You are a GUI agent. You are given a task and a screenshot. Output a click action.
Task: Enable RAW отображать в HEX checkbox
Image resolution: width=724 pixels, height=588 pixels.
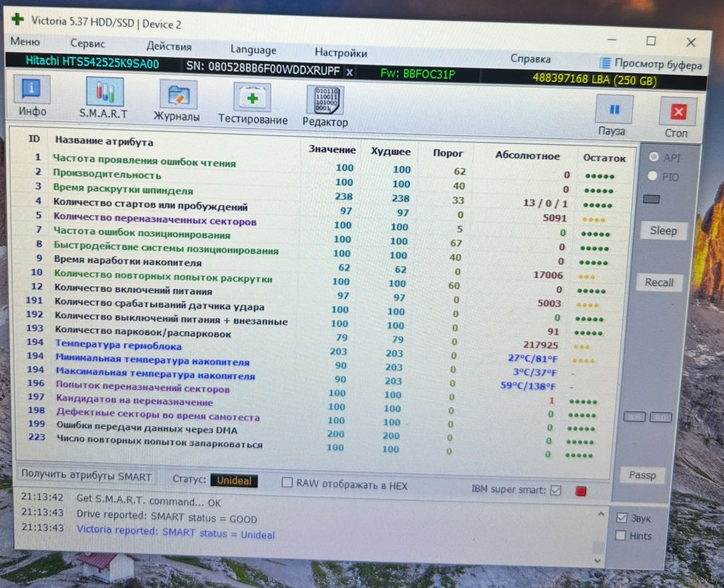tap(287, 482)
